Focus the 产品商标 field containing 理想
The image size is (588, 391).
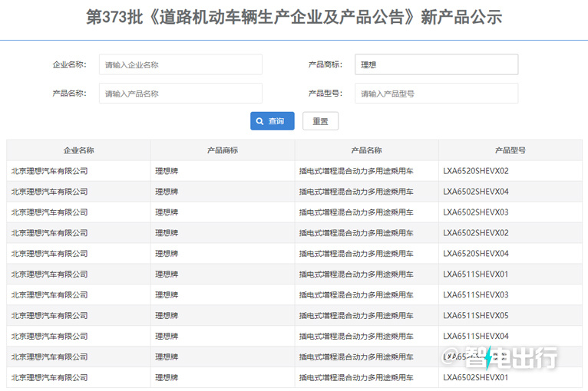coord(437,65)
